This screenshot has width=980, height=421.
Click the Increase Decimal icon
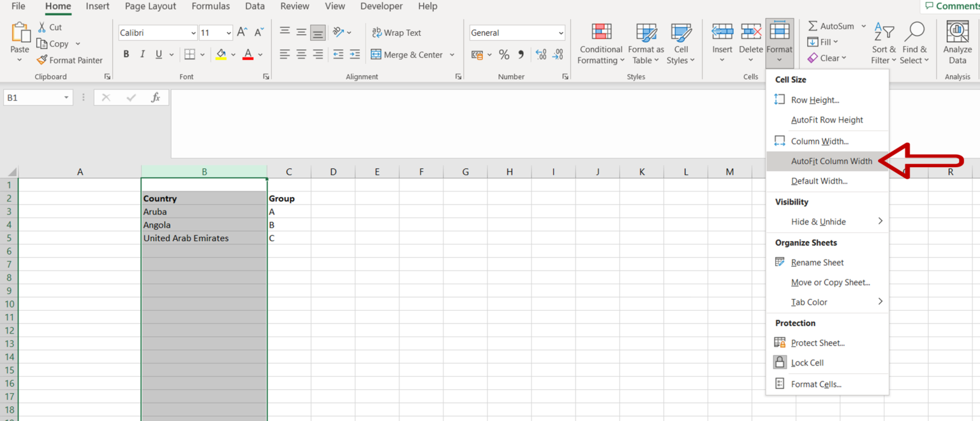click(541, 55)
